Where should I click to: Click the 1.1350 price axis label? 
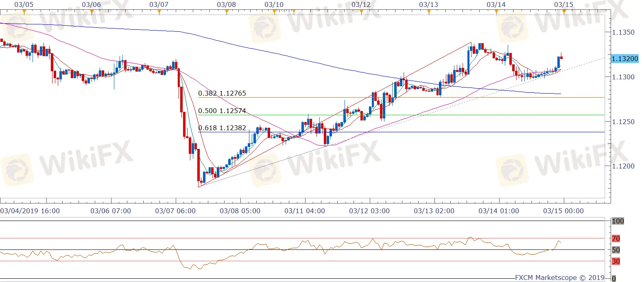623,32
